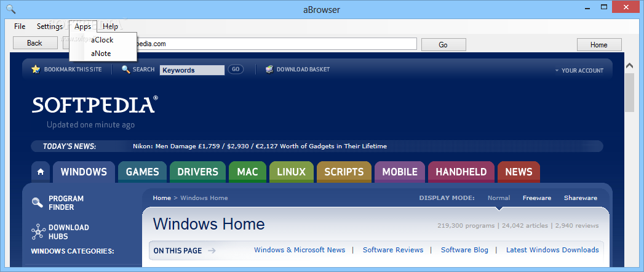Click the vertical scrollbar thumb

pyautogui.click(x=630, y=93)
